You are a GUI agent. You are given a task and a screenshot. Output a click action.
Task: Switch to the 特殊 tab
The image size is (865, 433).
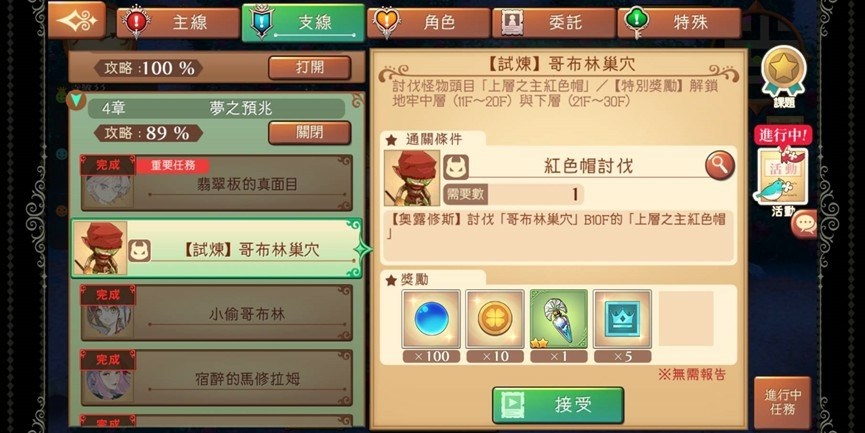[x=679, y=23]
